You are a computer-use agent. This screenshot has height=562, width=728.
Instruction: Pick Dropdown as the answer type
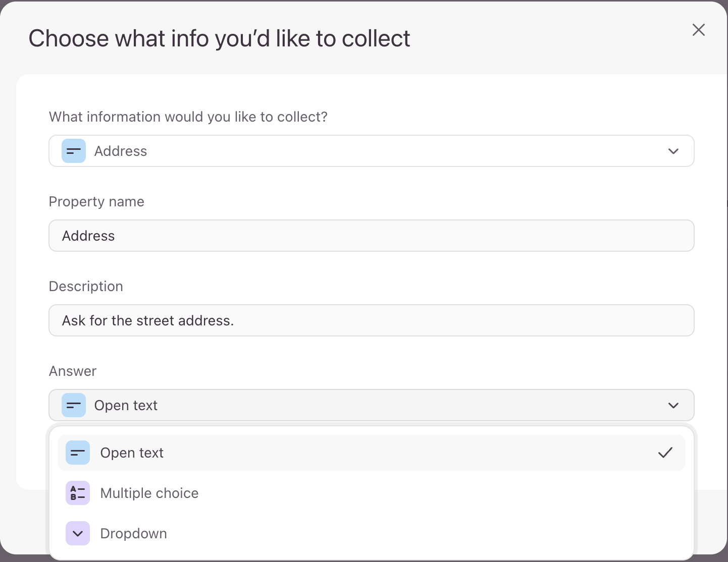[x=134, y=534]
